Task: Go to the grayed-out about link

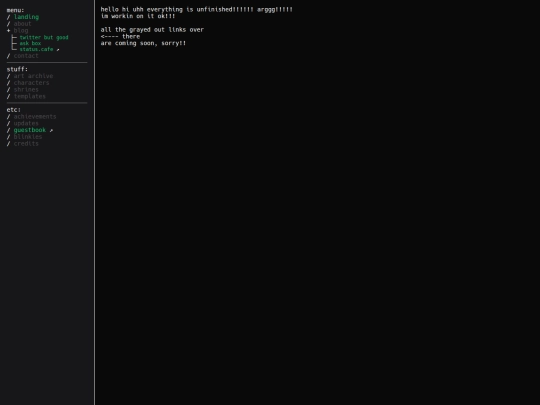Action: point(22,24)
